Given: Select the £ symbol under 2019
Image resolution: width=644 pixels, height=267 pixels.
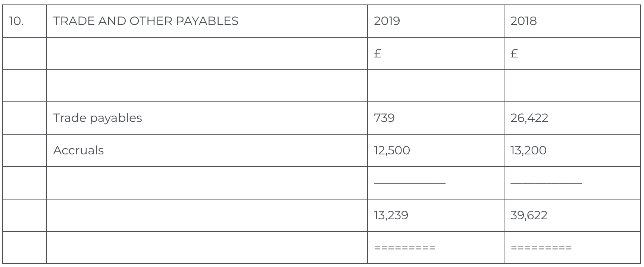Looking at the screenshot, I should pos(378,54).
